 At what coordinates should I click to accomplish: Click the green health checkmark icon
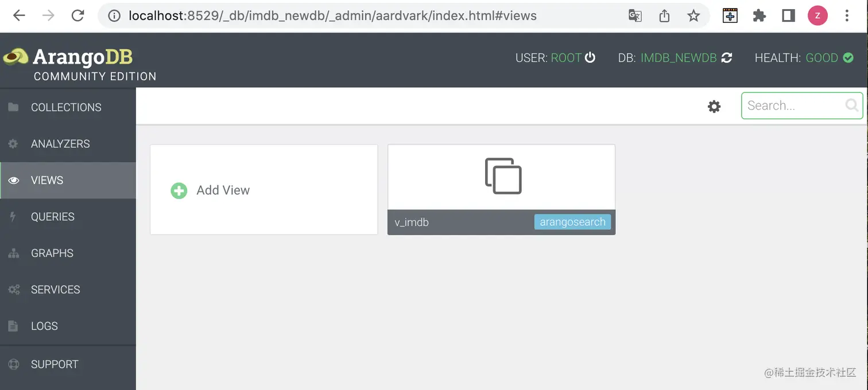click(x=848, y=58)
